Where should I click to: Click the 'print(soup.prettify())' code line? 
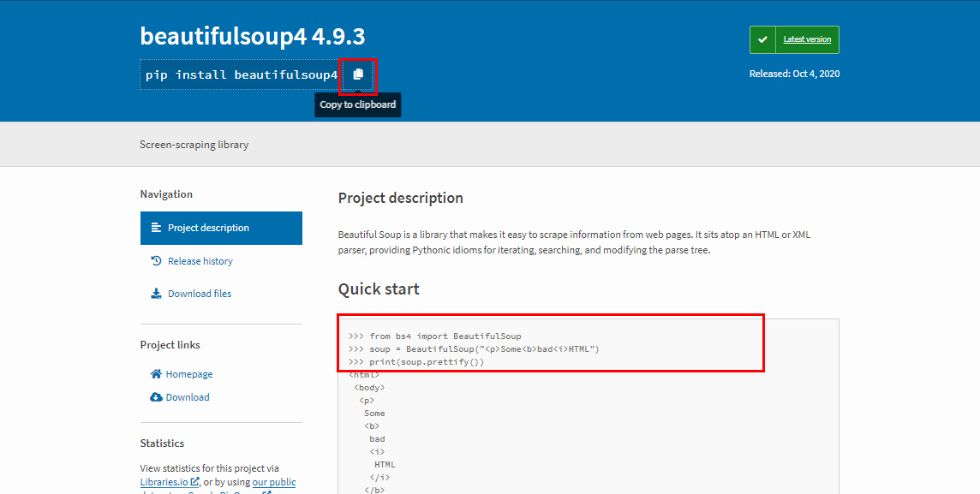(x=416, y=361)
